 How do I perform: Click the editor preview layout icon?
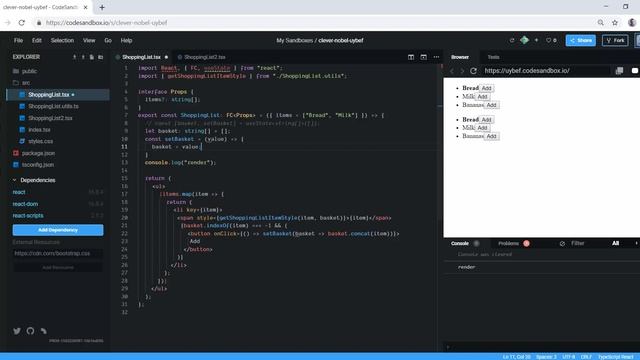coord(424,57)
